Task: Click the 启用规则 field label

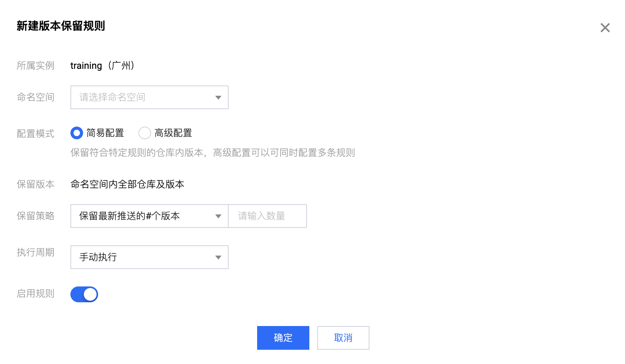Action: tap(35, 294)
